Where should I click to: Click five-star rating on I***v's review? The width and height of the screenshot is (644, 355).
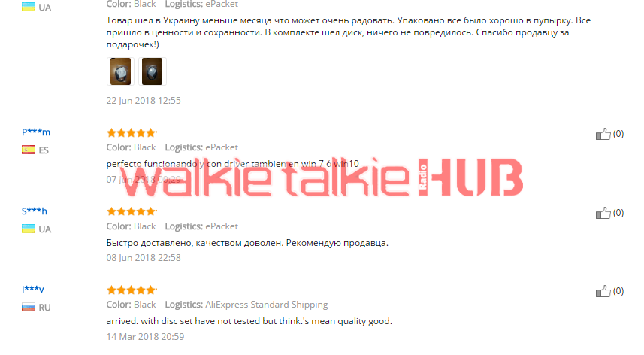pyautogui.click(x=132, y=290)
